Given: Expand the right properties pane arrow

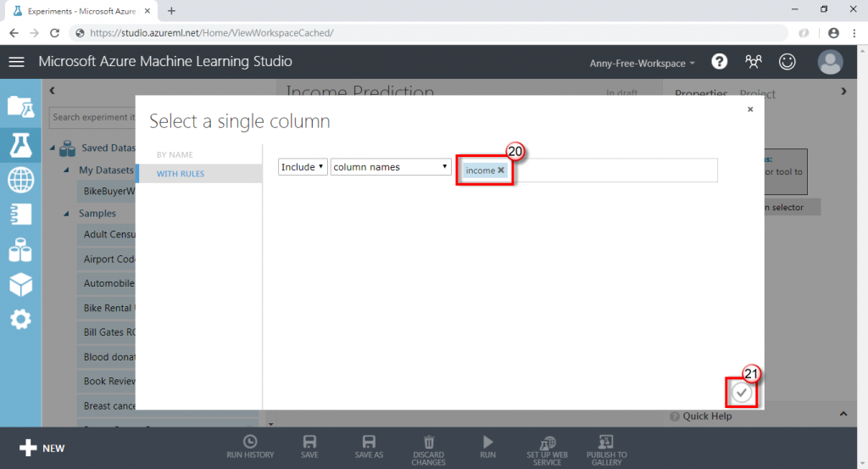Looking at the screenshot, I should click(843, 91).
